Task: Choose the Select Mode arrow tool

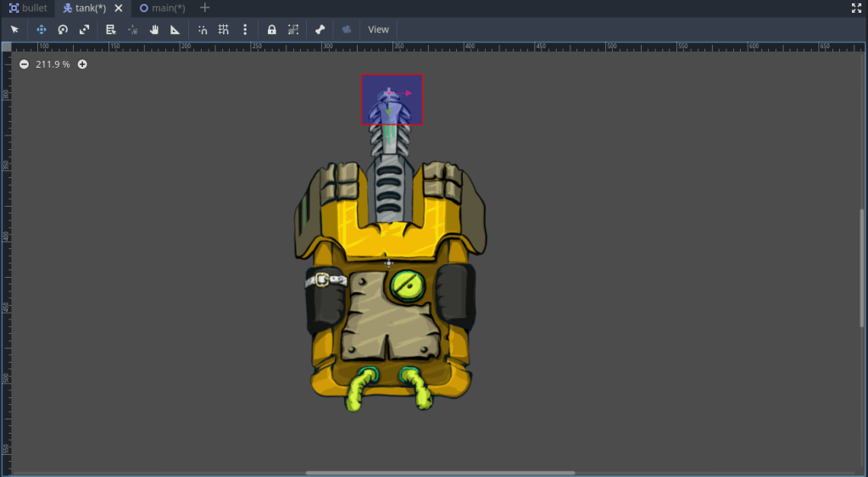Action: click(x=14, y=30)
